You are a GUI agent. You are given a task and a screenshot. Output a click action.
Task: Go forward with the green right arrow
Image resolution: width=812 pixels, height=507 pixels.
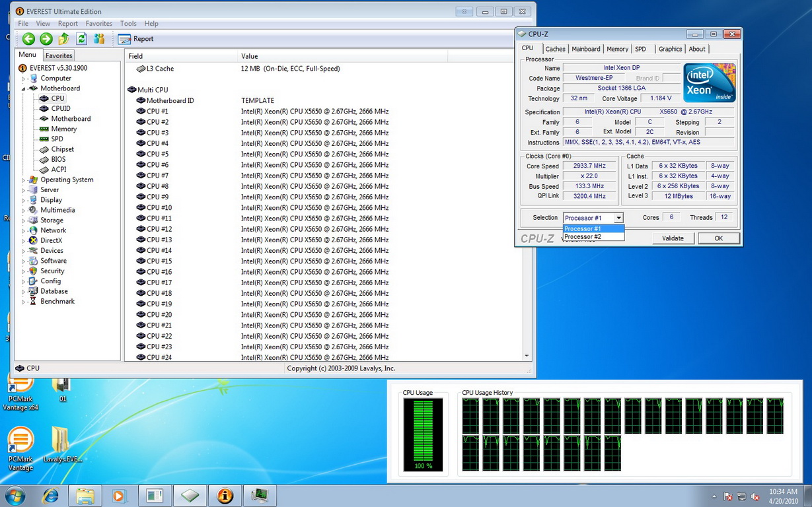46,39
